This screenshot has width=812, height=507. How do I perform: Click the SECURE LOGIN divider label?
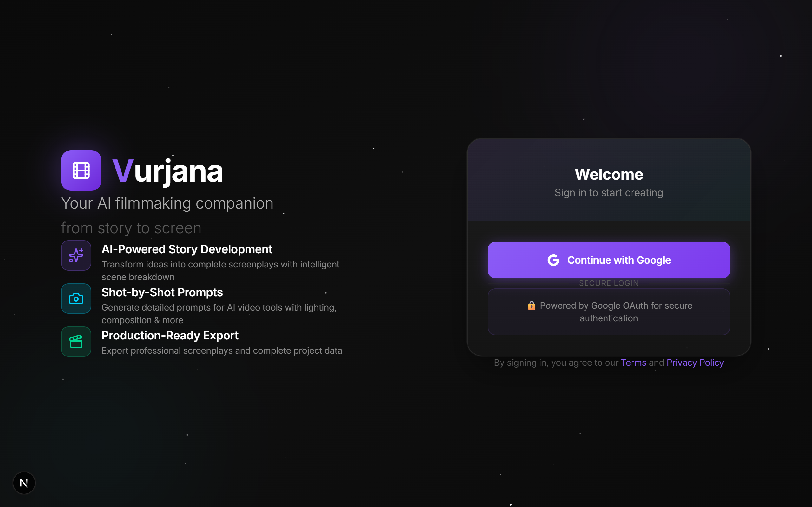click(x=609, y=283)
